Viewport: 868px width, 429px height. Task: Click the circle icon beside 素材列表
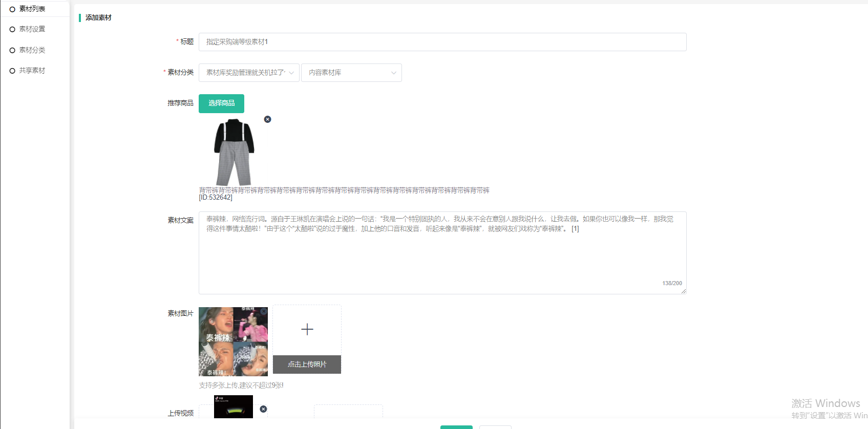(x=12, y=9)
